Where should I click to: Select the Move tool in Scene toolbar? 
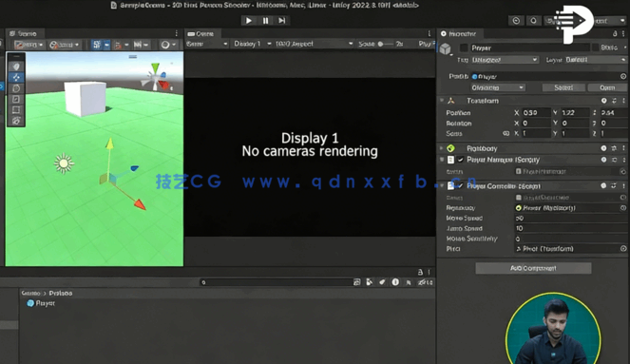[x=16, y=77]
